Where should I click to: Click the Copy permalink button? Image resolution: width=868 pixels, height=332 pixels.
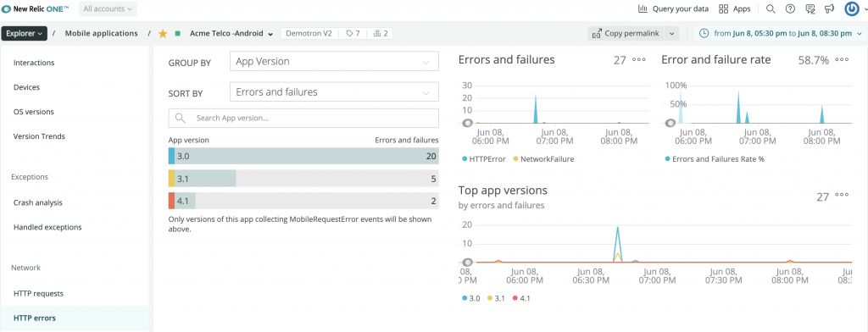pos(626,33)
